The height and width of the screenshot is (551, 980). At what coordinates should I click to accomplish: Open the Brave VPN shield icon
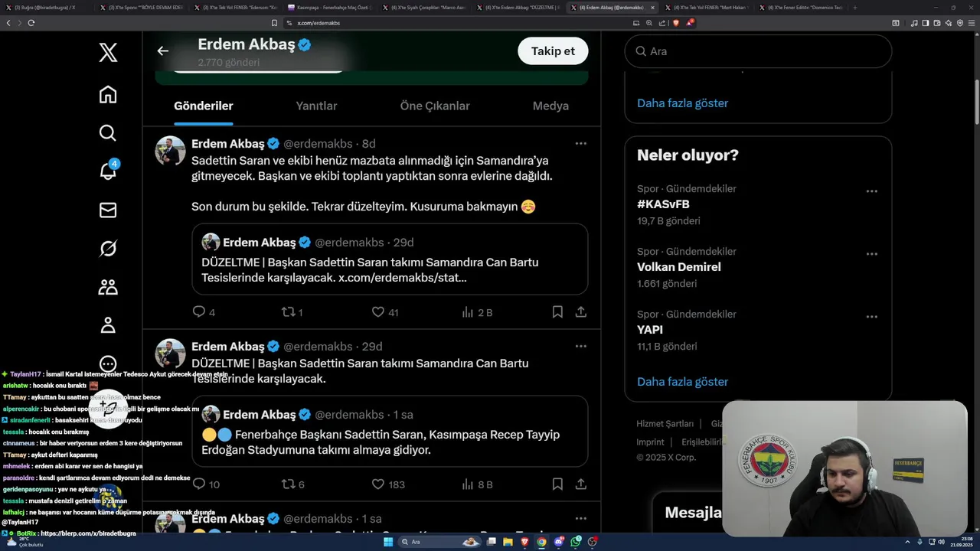click(x=960, y=23)
